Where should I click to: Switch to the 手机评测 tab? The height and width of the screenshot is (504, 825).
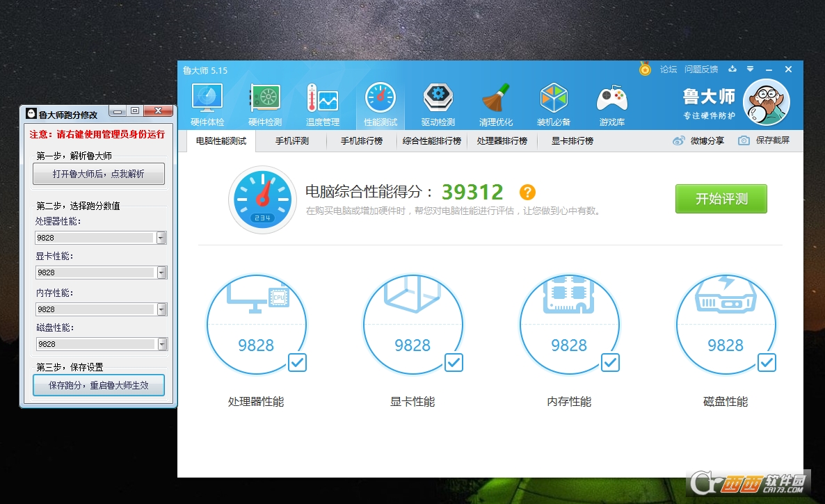coord(291,141)
